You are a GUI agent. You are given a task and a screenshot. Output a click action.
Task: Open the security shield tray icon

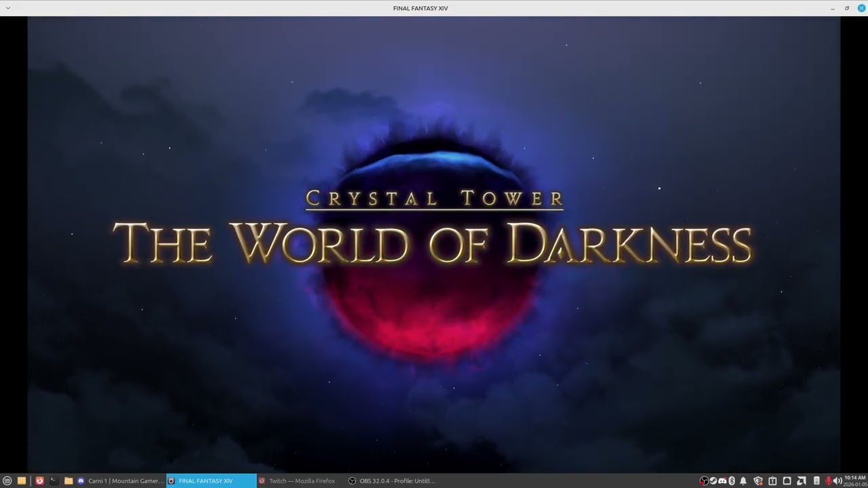[758, 481]
